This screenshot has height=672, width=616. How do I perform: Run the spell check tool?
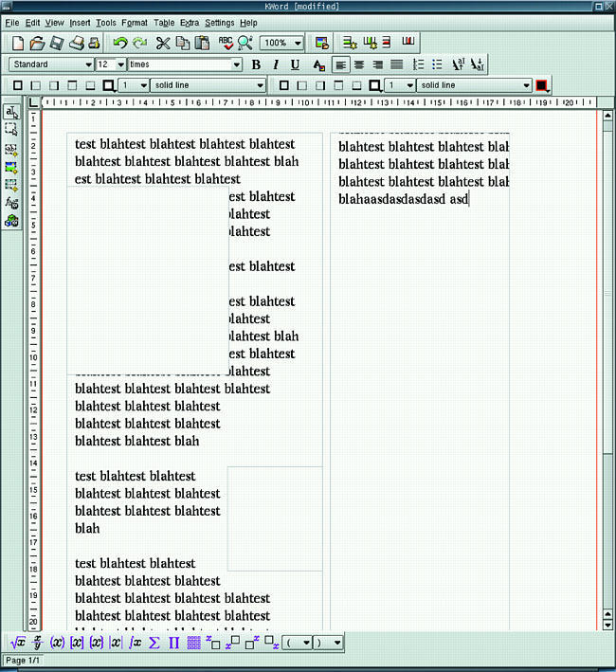(x=226, y=43)
